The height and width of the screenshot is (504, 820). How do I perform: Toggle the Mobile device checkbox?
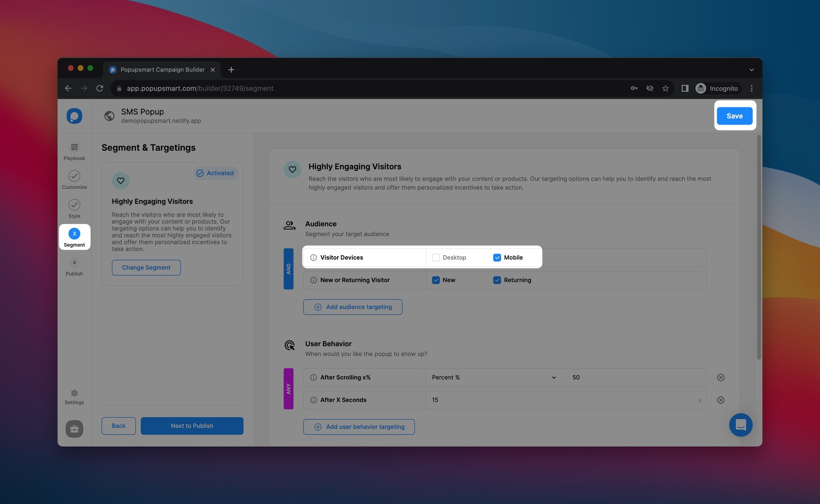(x=497, y=257)
